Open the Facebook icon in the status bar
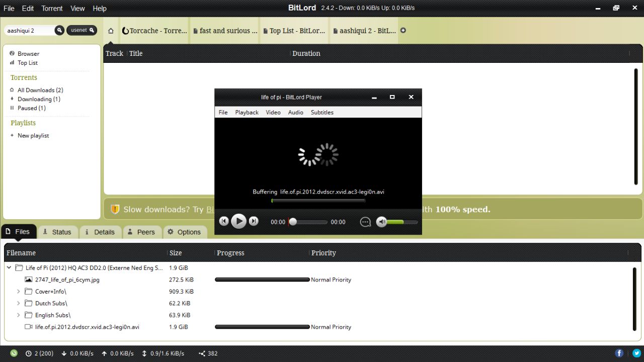This screenshot has height=362, width=644. [x=619, y=353]
